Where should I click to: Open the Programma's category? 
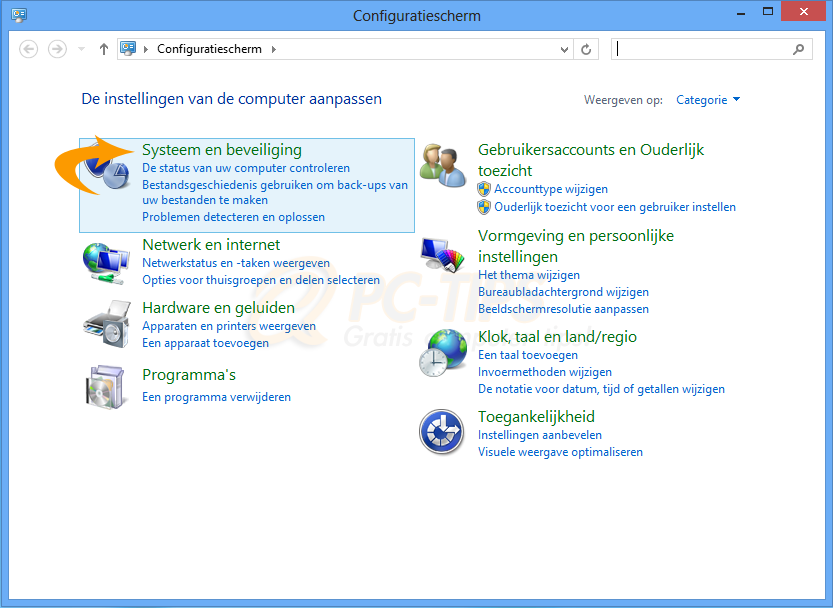tap(189, 375)
